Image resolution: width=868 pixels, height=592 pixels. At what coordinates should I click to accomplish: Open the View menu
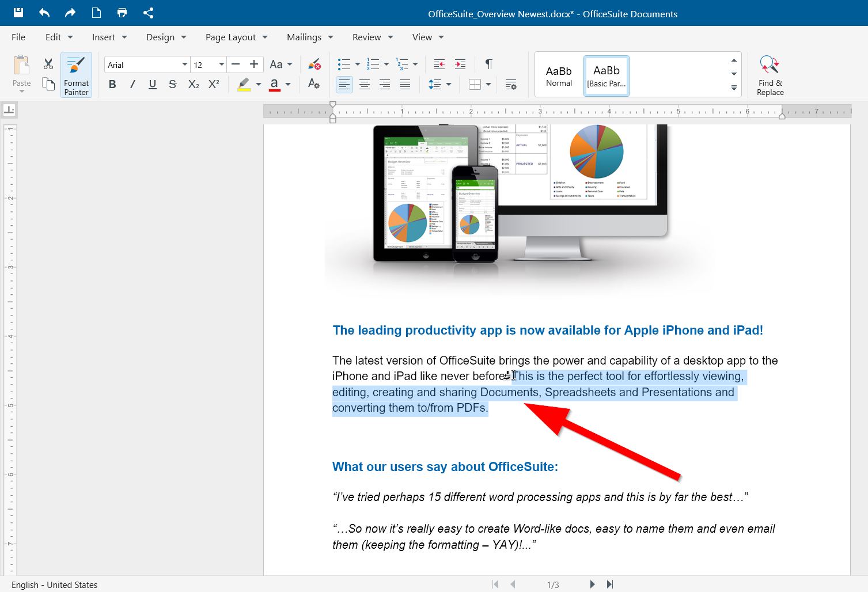[x=428, y=37]
